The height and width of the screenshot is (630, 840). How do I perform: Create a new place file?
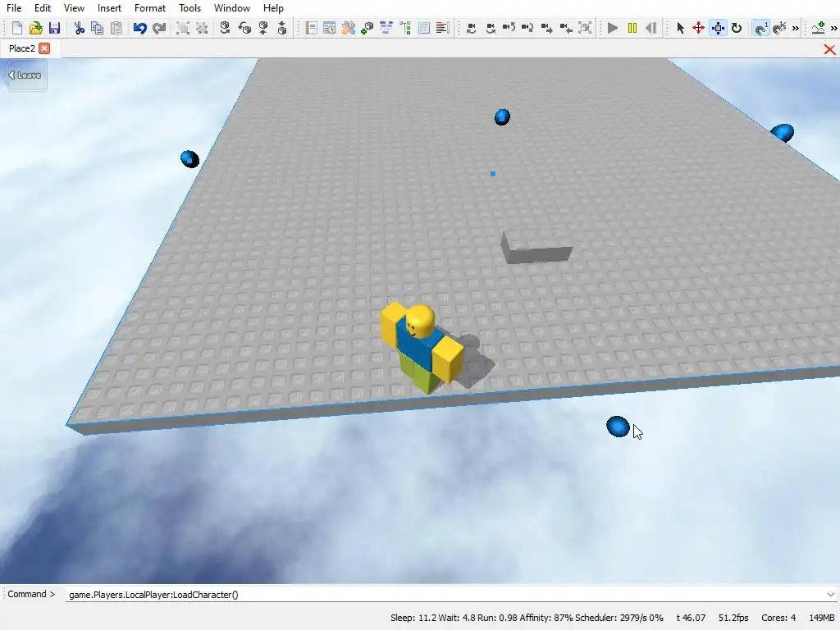tap(17, 28)
